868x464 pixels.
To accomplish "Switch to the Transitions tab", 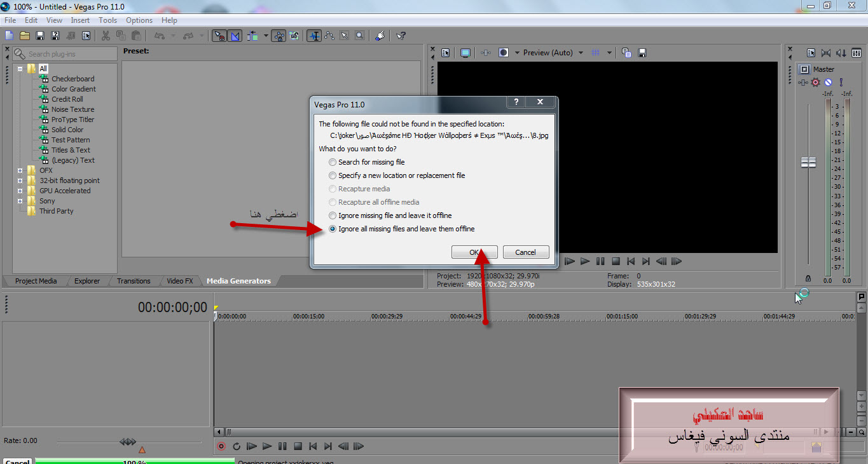I will (x=134, y=281).
